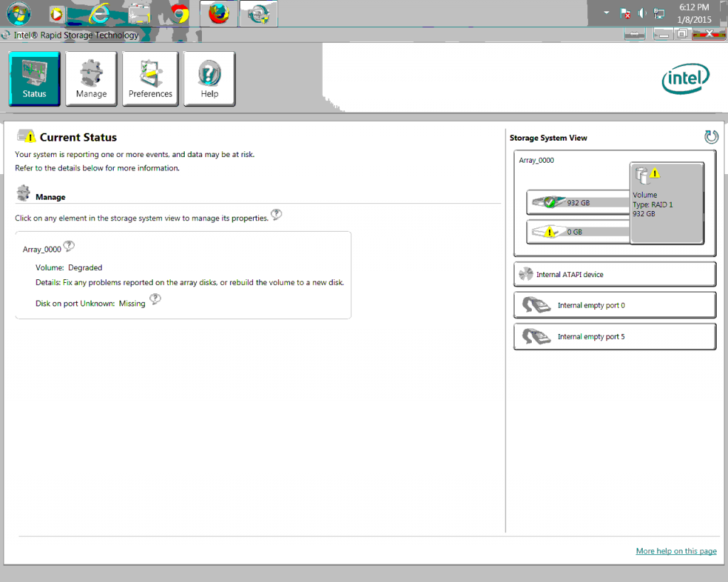This screenshot has width=728, height=582.
Task: Open help bubble next to Array_0000 status
Action: coord(69,246)
